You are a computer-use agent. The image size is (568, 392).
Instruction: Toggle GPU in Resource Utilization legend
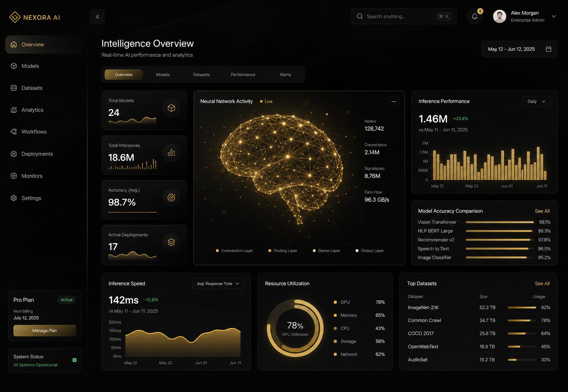(x=359, y=302)
